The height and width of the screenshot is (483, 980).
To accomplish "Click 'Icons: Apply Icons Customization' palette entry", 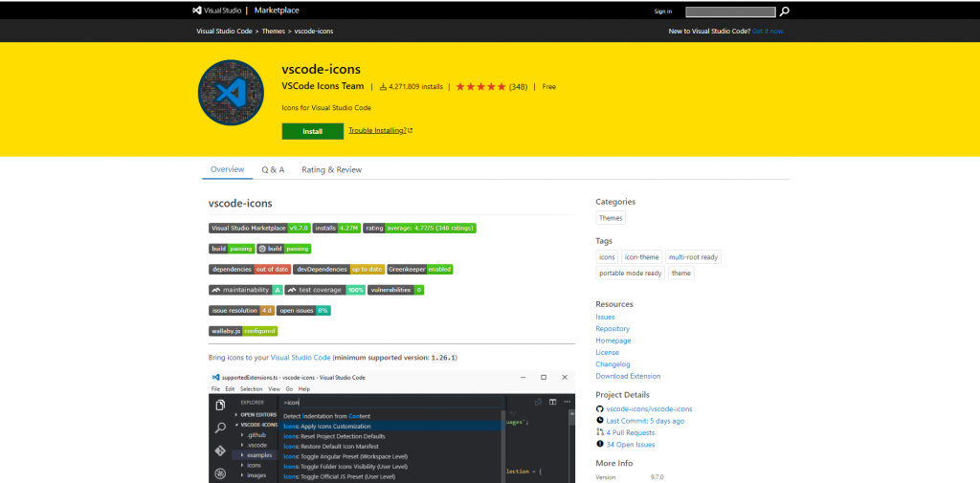I will (390, 427).
